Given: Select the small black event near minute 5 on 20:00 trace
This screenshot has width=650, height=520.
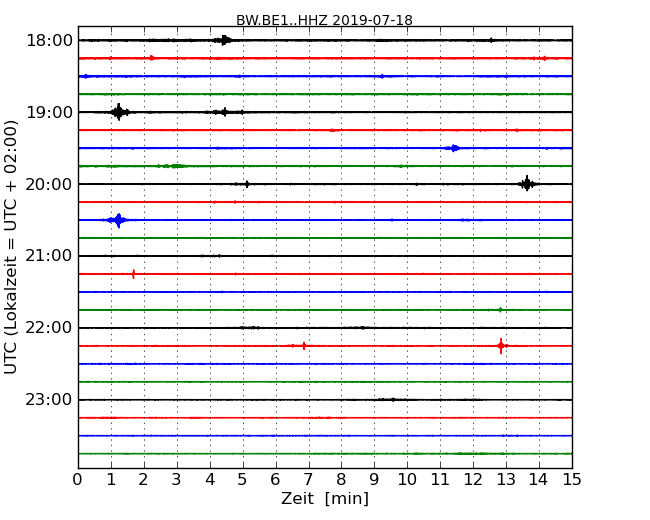Looking at the screenshot, I should pos(247,184).
